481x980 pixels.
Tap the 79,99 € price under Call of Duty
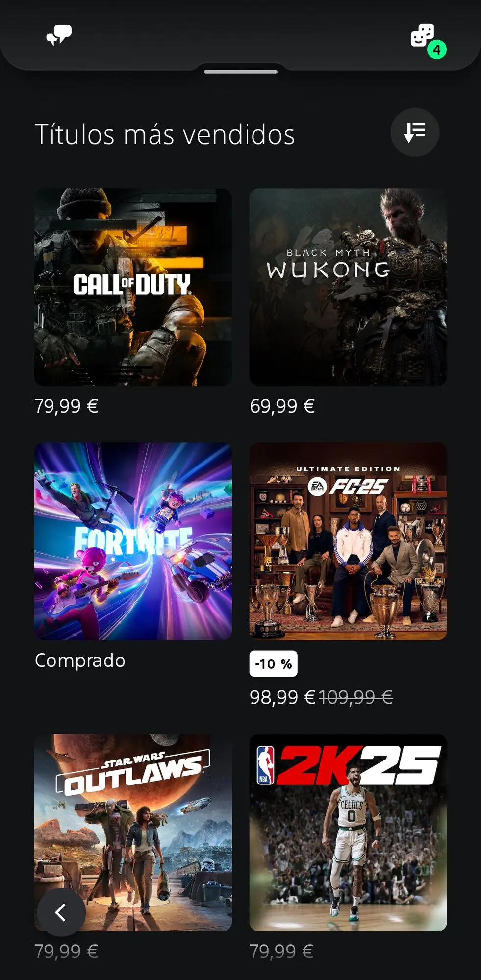coord(66,406)
